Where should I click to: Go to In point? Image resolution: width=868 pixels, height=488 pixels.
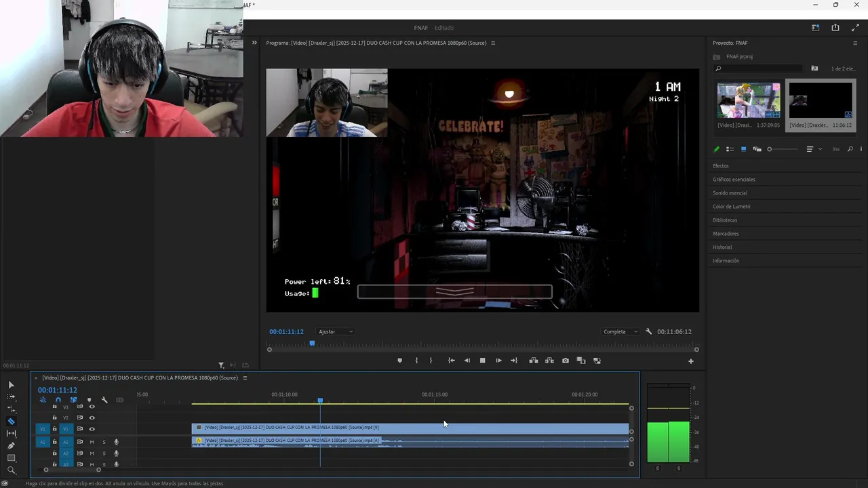(452, 361)
